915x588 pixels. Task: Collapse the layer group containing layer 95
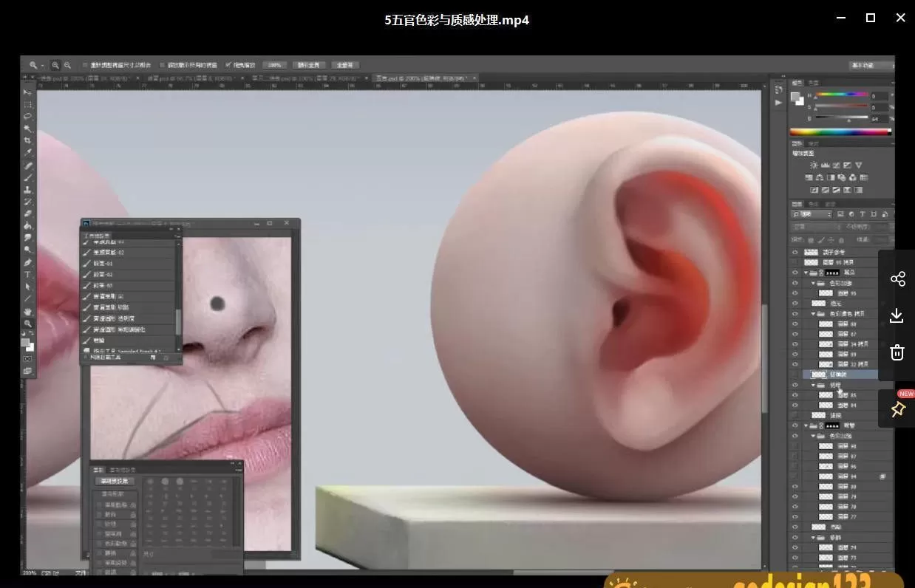(x=814, y=283)
